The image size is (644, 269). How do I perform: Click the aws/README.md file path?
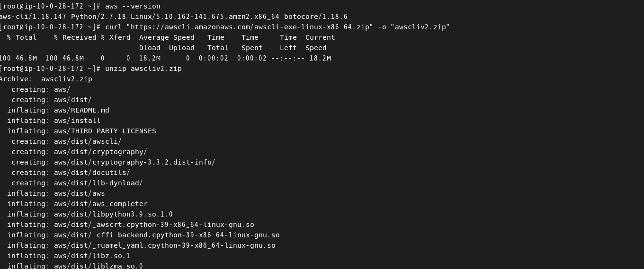(81, 110)
